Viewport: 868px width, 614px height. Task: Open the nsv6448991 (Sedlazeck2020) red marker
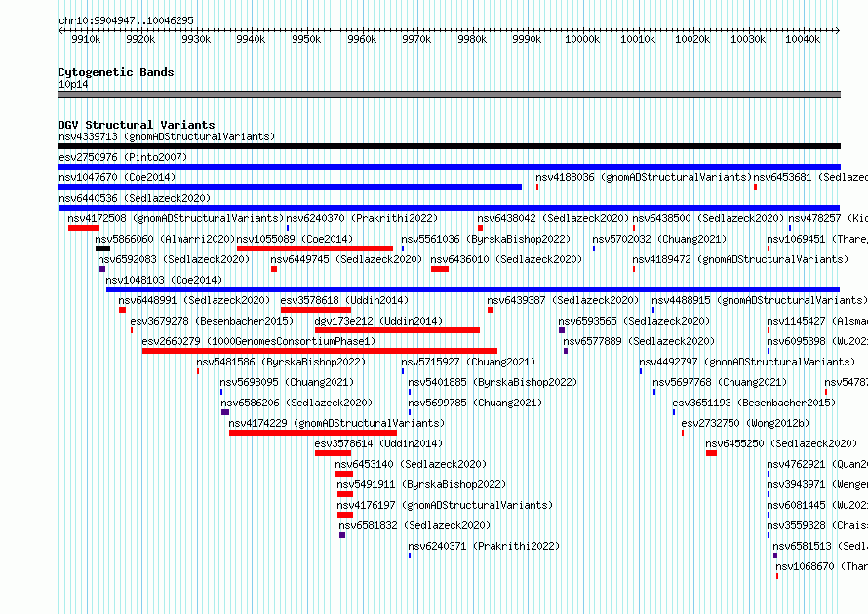tap(122, 310)
